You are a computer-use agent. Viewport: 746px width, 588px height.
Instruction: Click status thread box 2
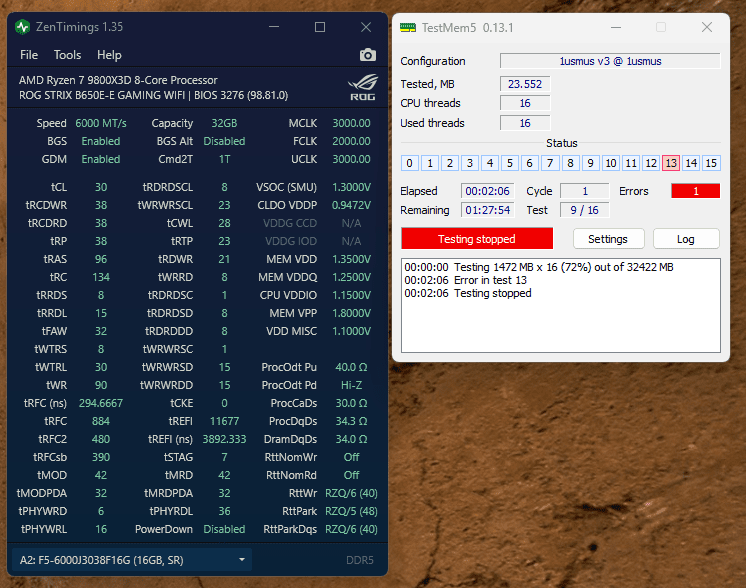coord(450,163)
